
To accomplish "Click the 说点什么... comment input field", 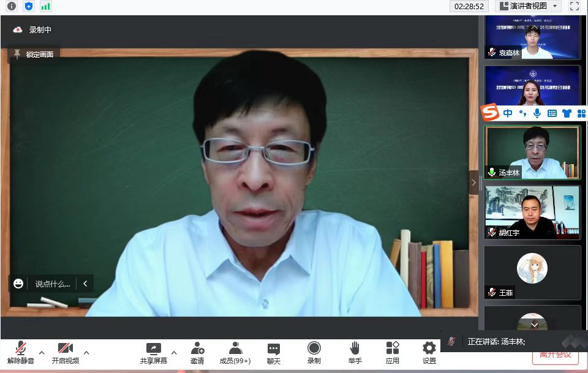I will 53,284.
